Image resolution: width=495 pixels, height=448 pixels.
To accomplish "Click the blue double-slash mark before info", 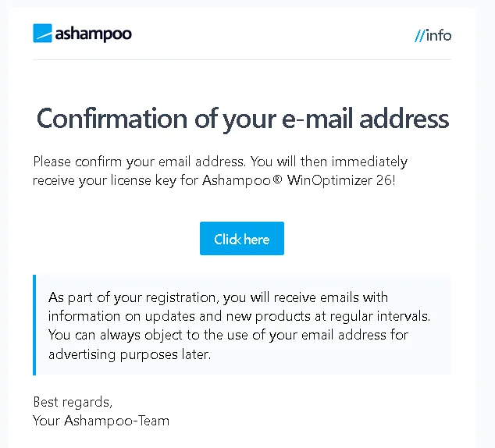I will coord(420,36).
